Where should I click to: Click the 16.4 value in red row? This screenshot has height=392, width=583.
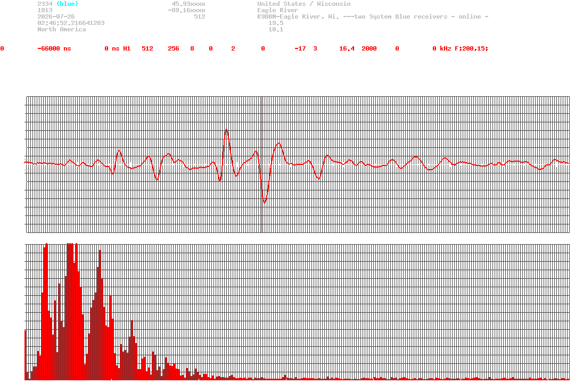[x=347, y=49]
